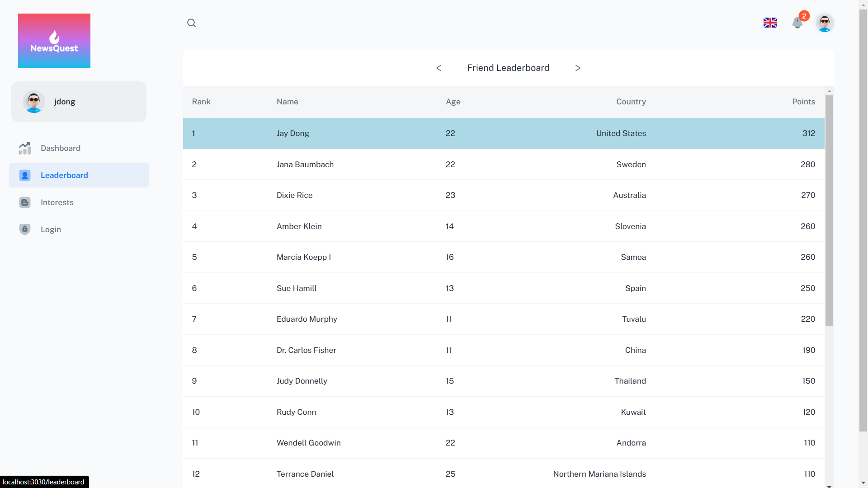Switch to the next leaderboard
This screenshot has width=868, height=488.
(x=578, y=68)
